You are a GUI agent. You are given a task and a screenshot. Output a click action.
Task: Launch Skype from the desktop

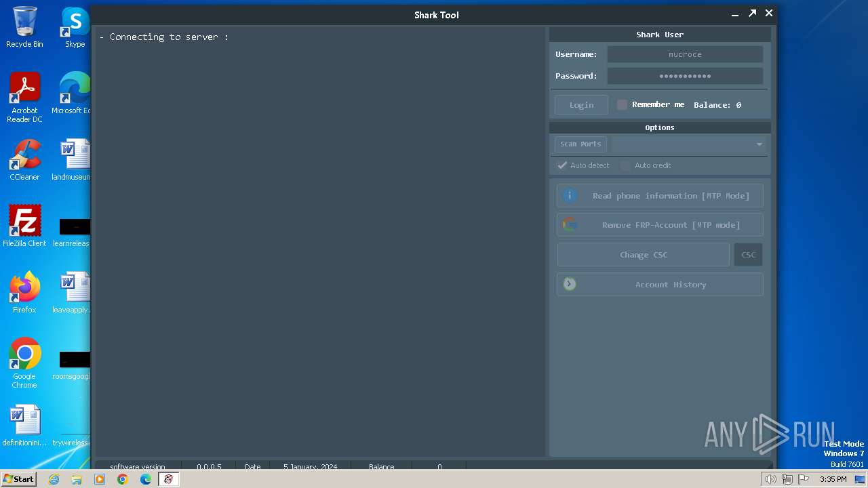75,27
